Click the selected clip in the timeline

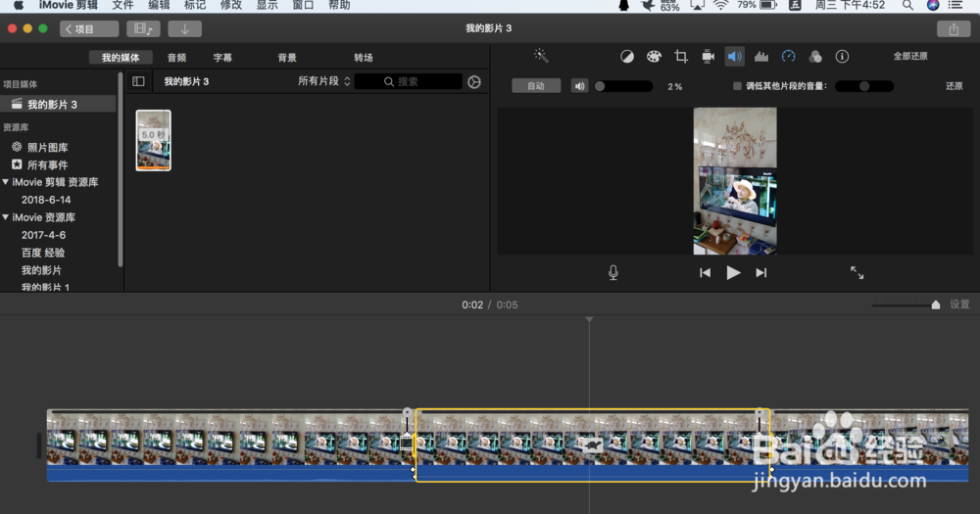pyautogui.click(x=593, y=445)
